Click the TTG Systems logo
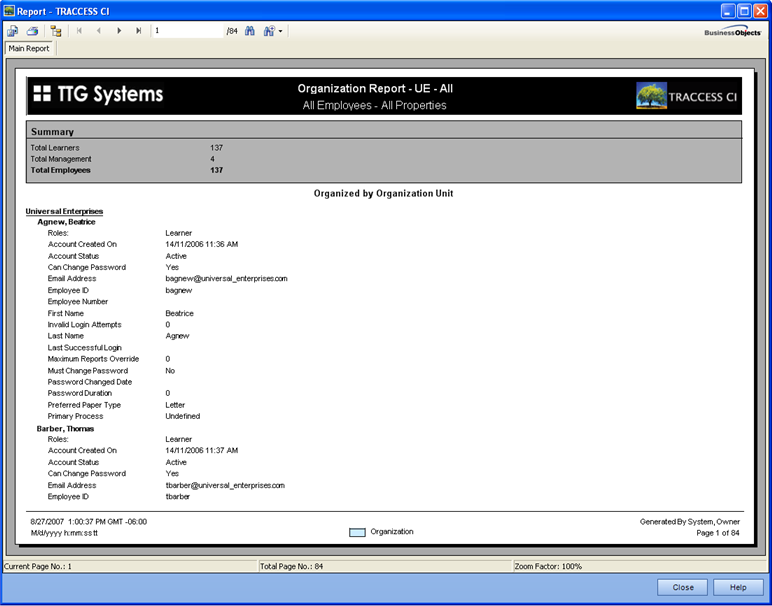772x606 pixels. (98, 94)
